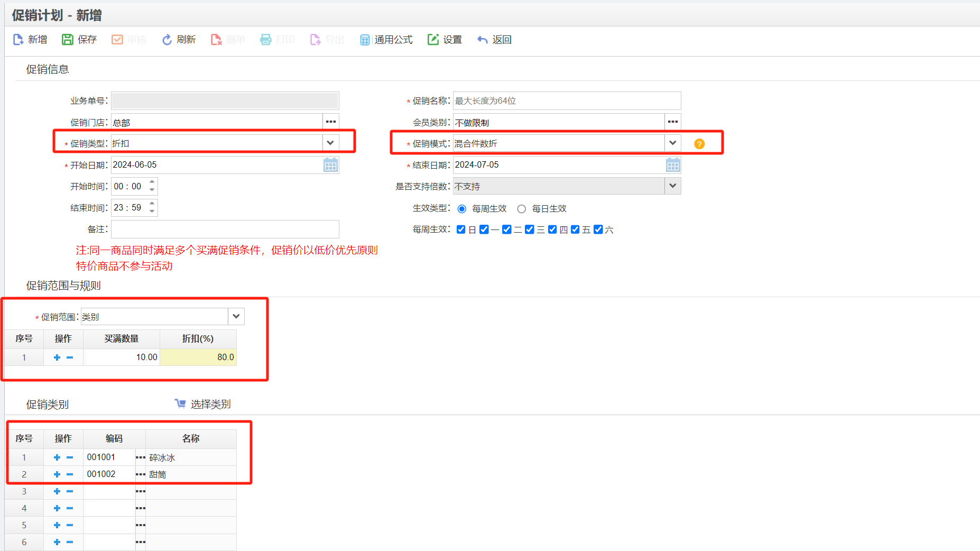Screen dimensions: 980x551
Task: Increase the 开始时间 value with up arrow
Action: click(x=152, y=182)
